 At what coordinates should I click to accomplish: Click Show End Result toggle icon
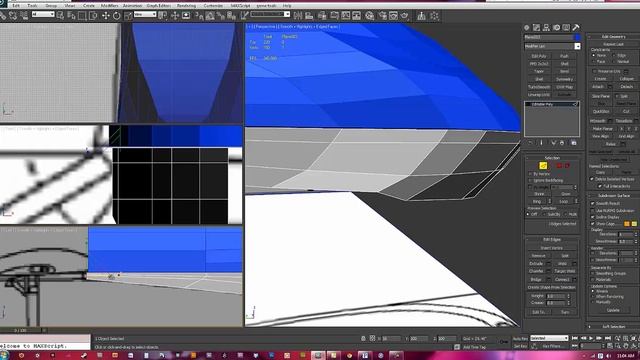coord(542,143)
